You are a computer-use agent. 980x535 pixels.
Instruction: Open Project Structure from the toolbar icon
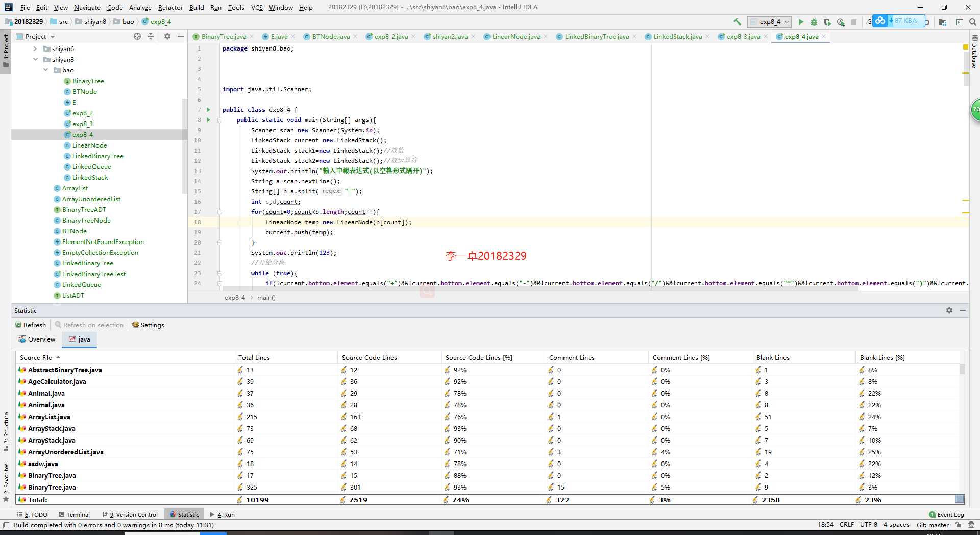942,22
